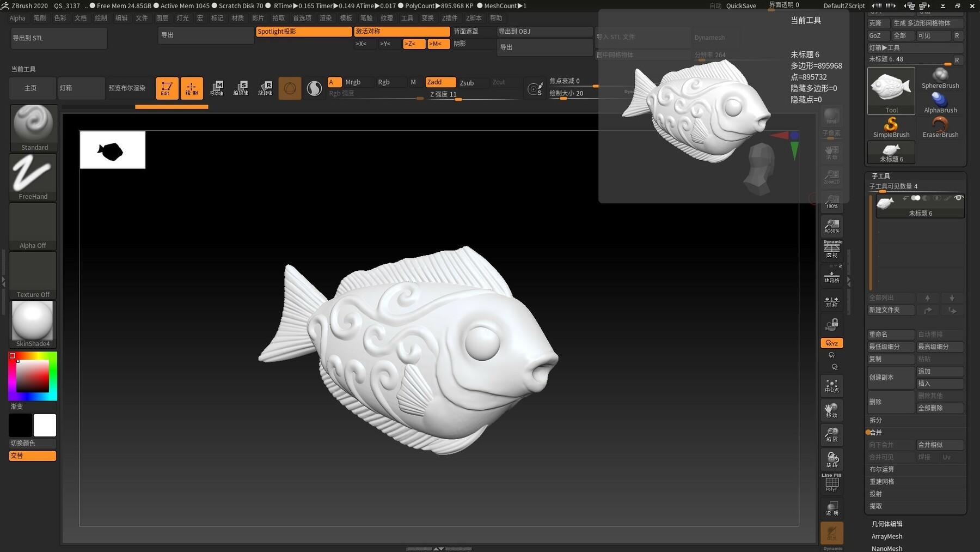Viewport: 980px width, 552px height.
Task: Select the EraserBrush tool
Action: (x=940, y=126)
